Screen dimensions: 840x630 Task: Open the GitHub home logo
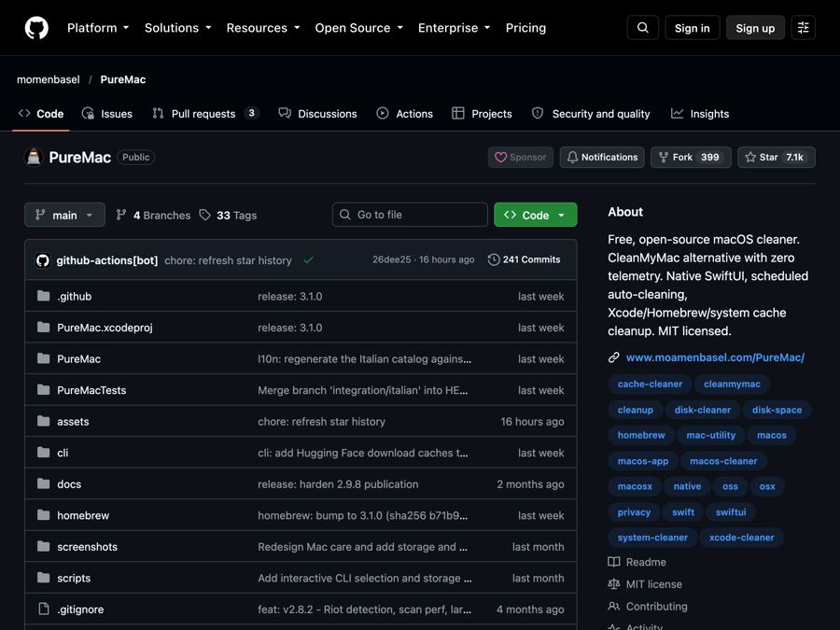(36, 28)
